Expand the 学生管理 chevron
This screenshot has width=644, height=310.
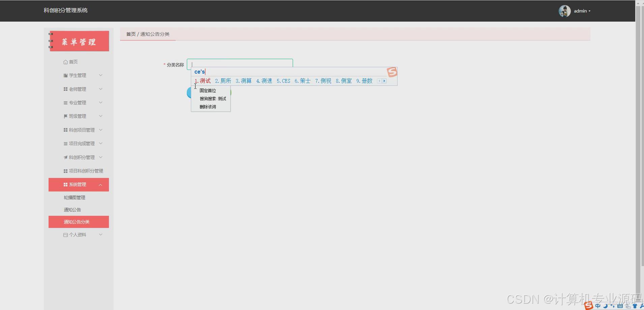100,75
